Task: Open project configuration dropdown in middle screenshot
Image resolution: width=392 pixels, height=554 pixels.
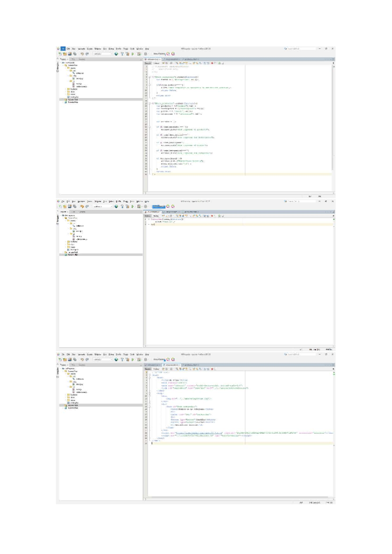Action: pyautogui.click(x=103, y=206)
